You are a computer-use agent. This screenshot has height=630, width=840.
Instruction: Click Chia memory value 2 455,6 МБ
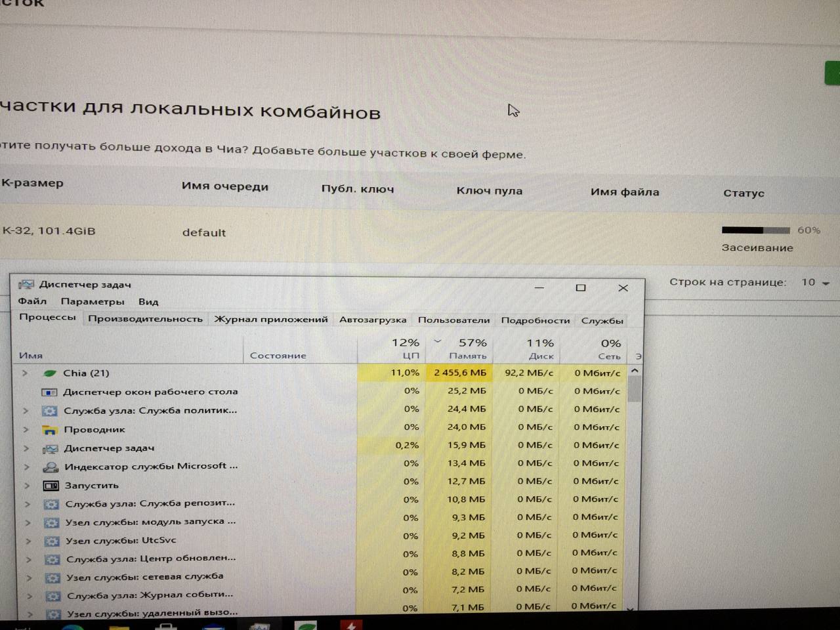point(460,373)
